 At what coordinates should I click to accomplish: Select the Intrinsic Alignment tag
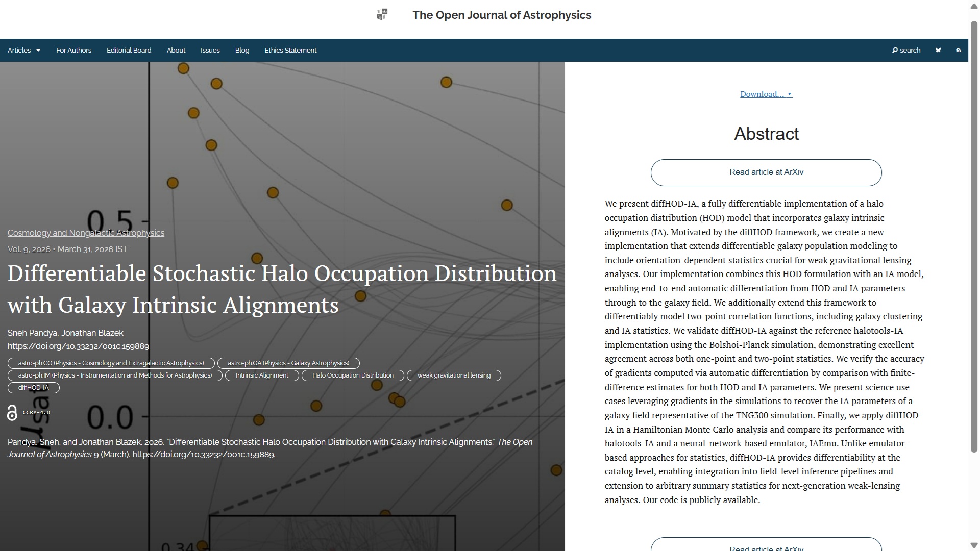tap(262, 375)
